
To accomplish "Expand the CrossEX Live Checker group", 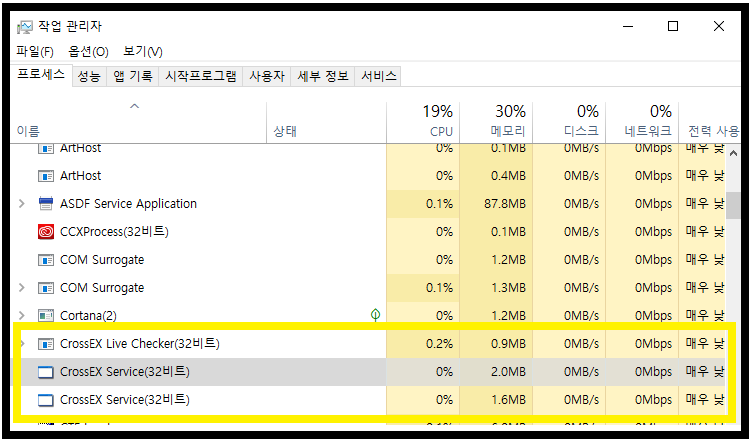I will pyautogui.click(x=23, y=344).
